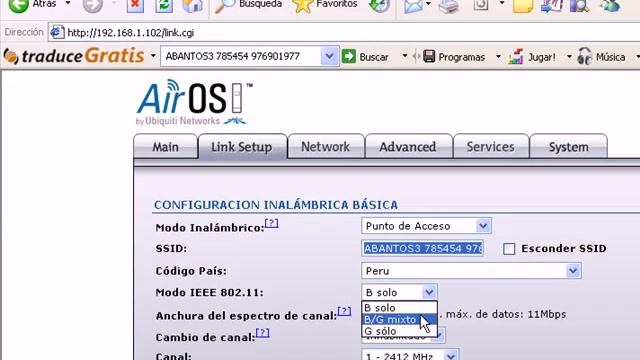Image resolution: width=640 pixels, height=360 pixels.
Task: Open the Favoritos star
Action: coord(325,5)
